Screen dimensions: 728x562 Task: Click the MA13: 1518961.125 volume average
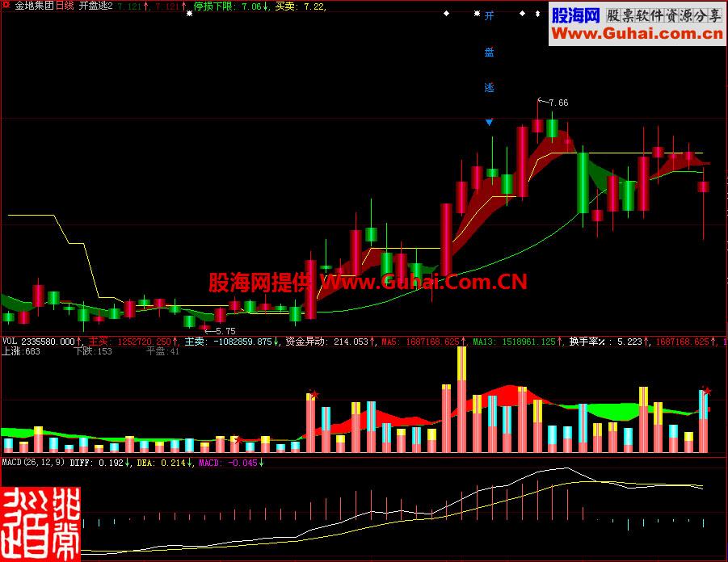(514, 342)
